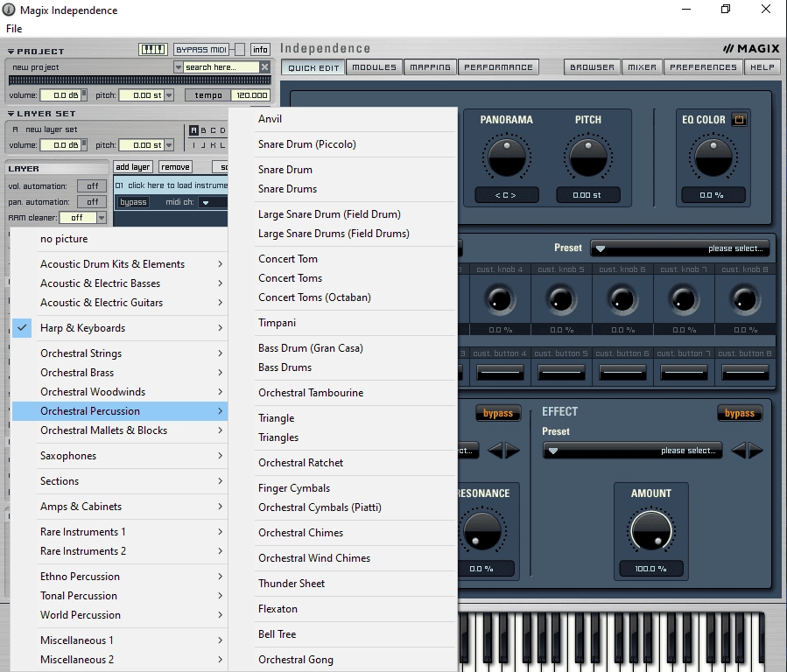Click the cust. knob 8 dial
The image size is (787, 672).
tap(745, 299)
